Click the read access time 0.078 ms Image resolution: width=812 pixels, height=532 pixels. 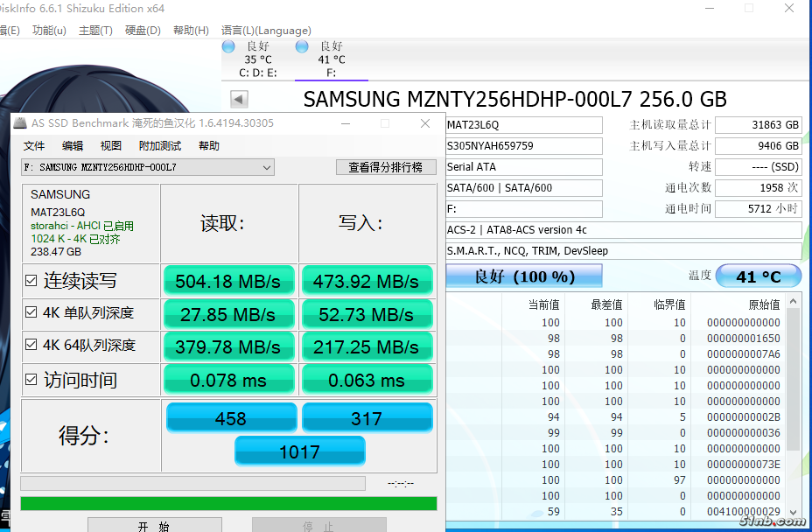pos(229,380)
